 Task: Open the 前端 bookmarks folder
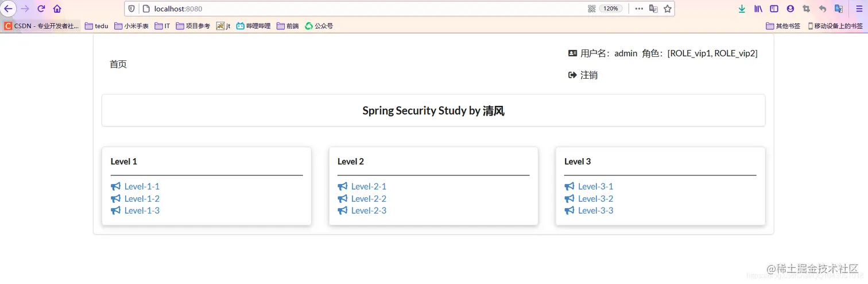(x=288, y=26)
